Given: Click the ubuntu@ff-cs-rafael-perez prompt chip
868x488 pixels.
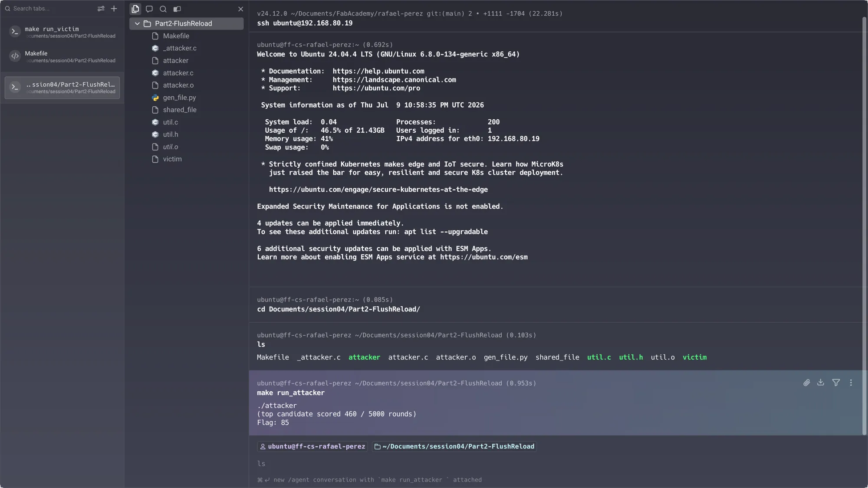Looking at the screenshot, I should 312,446.
